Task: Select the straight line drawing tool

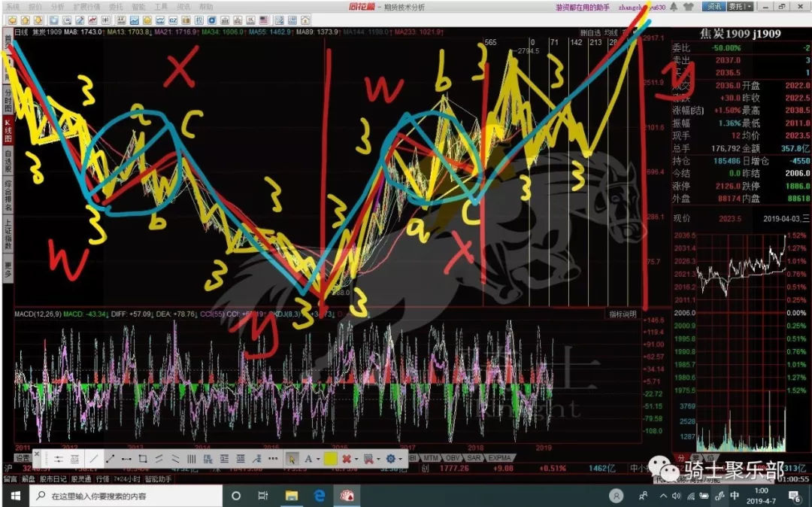Action: (93, 458)
